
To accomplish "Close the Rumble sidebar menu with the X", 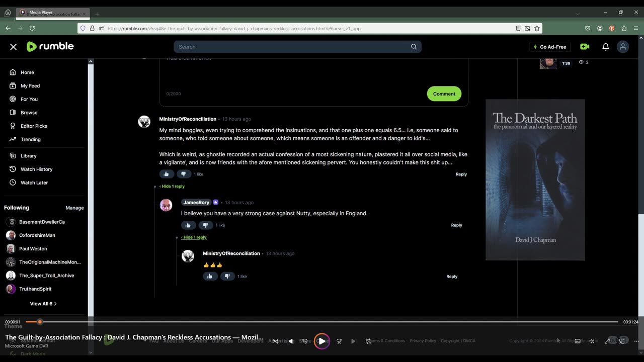I will 14,47.
